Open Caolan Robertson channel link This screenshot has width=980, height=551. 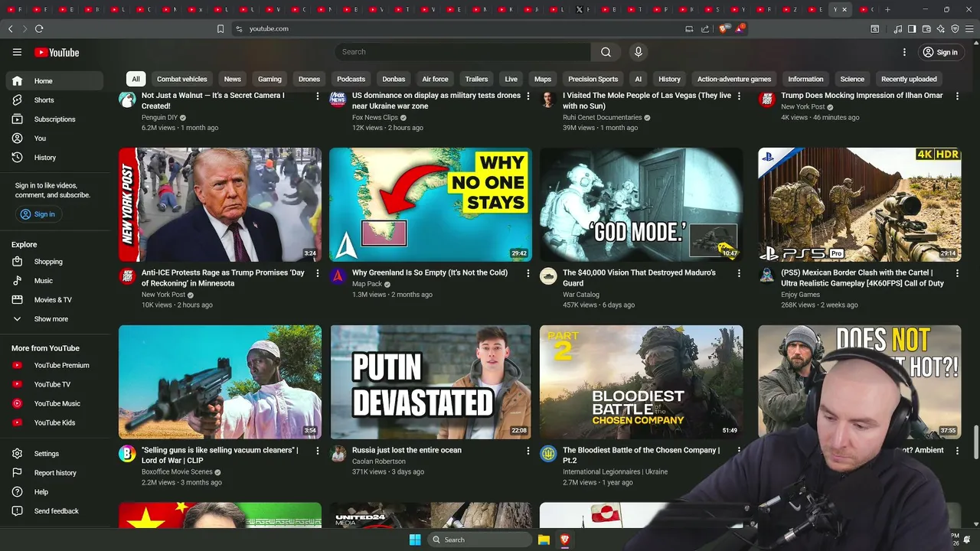(379, 461)
